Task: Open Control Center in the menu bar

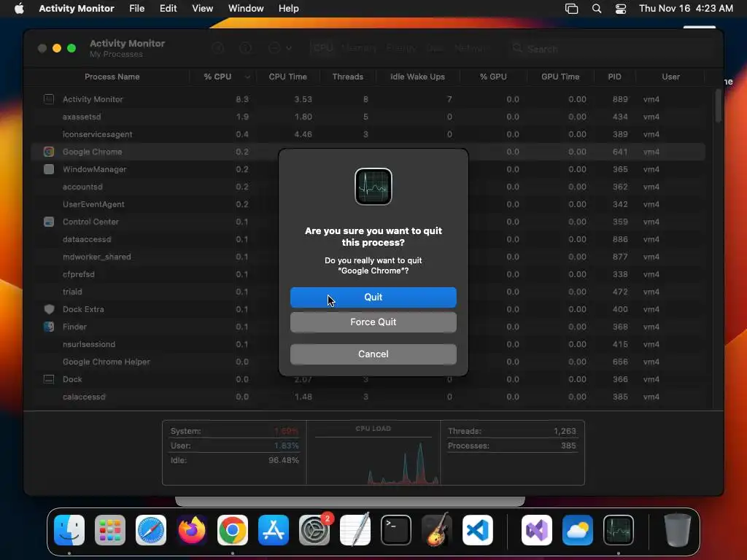Action: [x=621, y=9]
